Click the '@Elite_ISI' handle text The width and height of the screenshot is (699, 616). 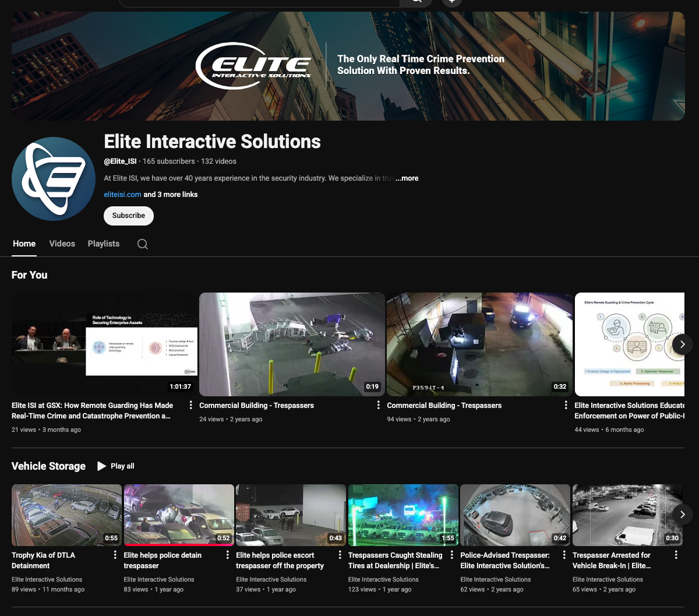point(121,161)
